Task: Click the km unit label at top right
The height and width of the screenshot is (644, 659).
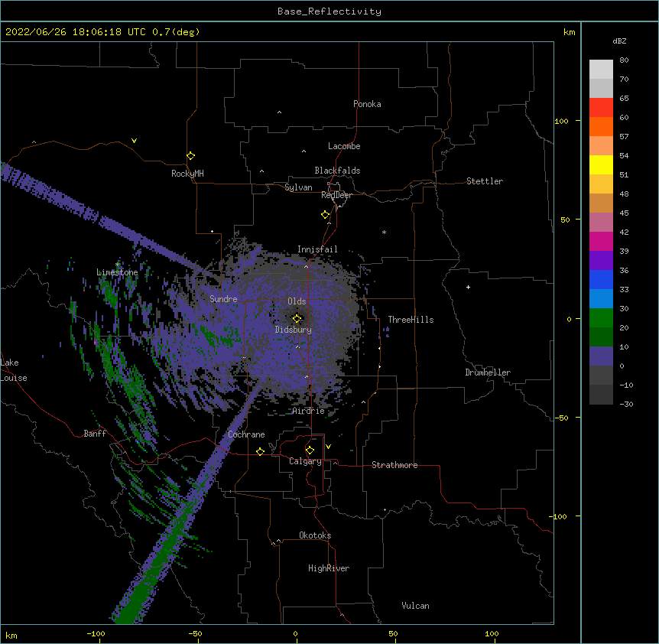Action: point(569,32)
